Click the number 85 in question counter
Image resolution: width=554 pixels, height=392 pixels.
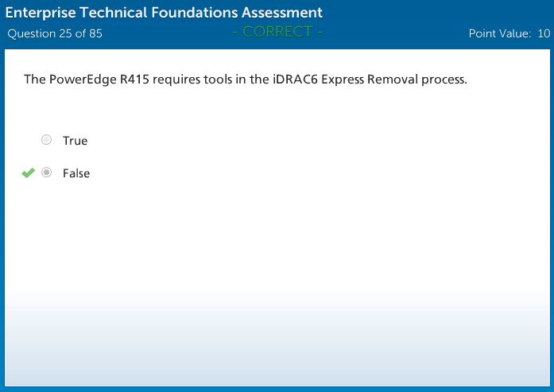(x=95, y=33)
